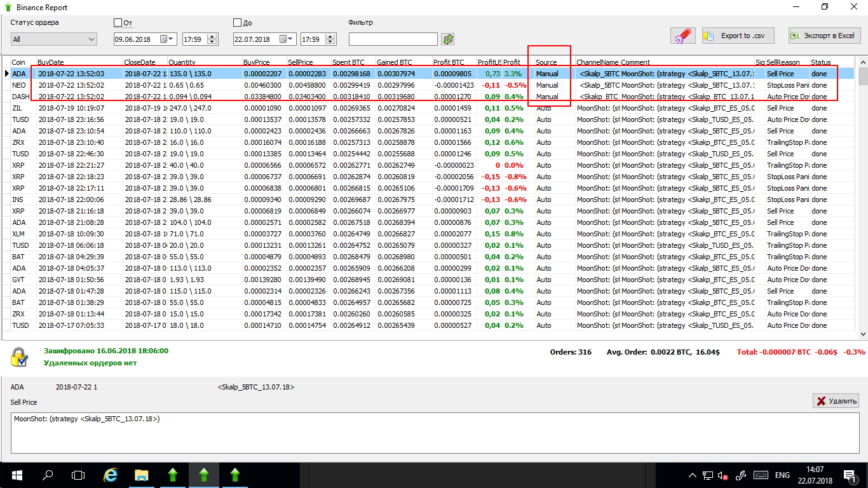Sort by the Quantity column header
This screenshot has height=488, width=868.
click(205, 62)
